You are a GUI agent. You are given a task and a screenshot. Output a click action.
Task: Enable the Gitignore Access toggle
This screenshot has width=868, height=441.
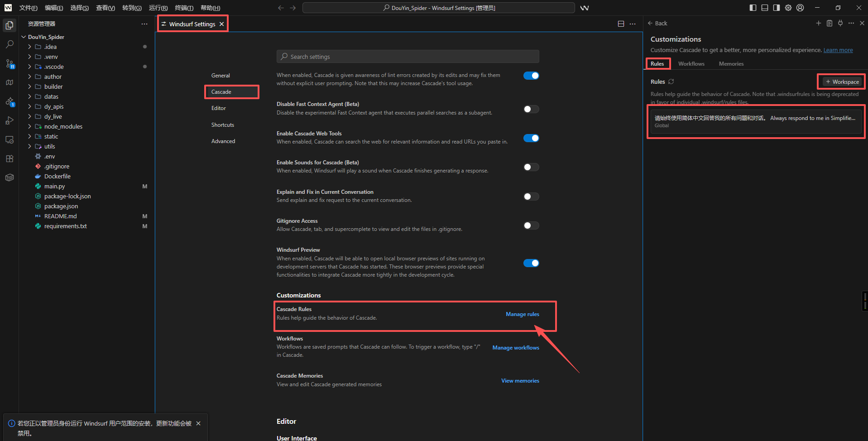tap(531, 225)
